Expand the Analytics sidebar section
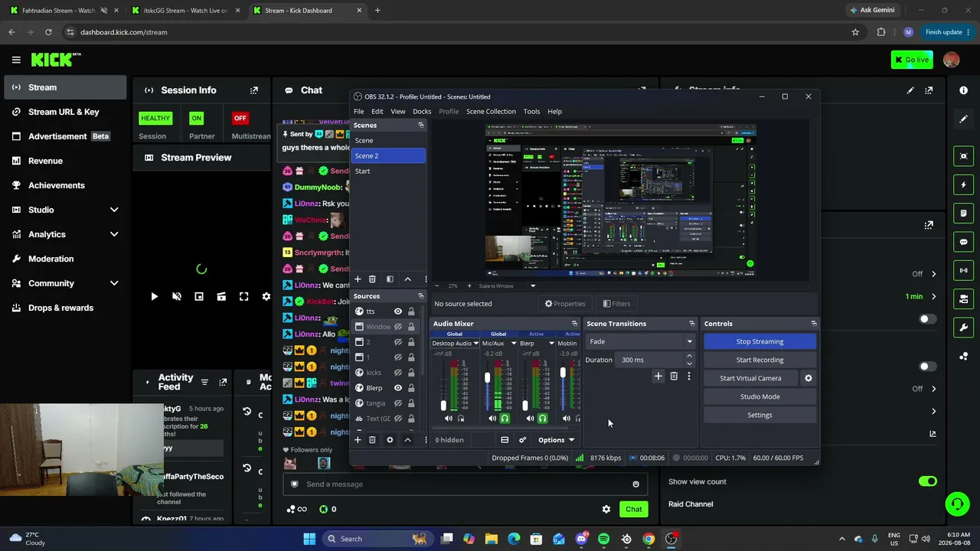This screenshot has height=551, width=980. tap(114, 234)
